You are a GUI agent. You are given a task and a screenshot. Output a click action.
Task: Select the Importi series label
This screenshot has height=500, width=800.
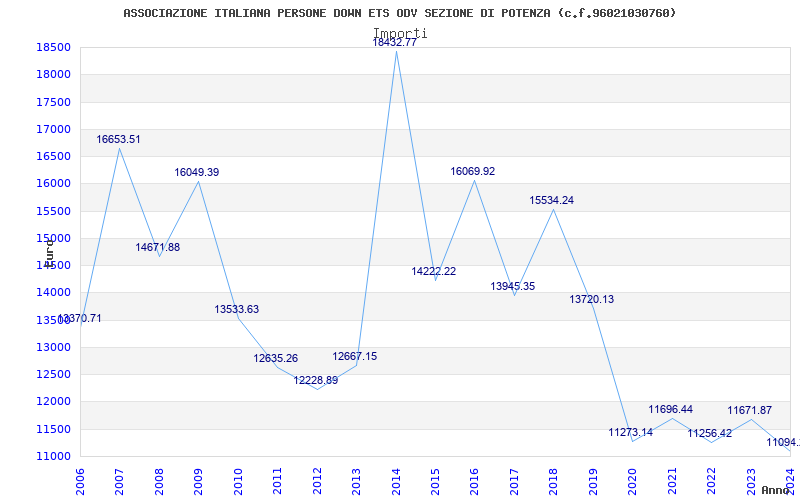(x=400, y=33)
